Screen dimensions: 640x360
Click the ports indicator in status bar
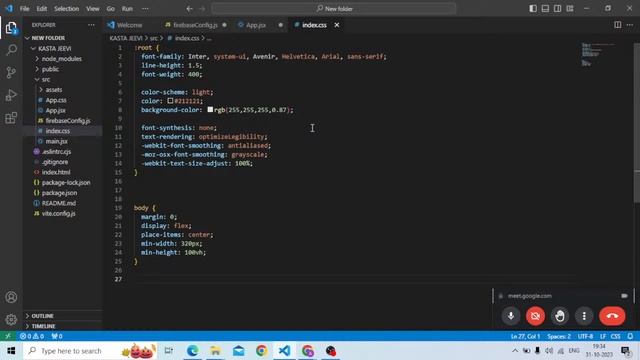(57, 336)
